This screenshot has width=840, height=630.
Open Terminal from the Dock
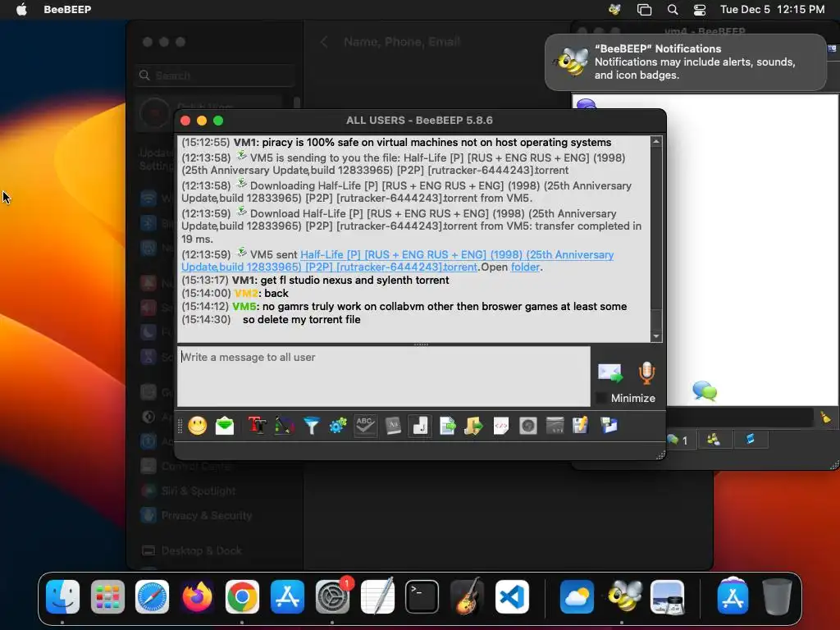pos(422,597)
